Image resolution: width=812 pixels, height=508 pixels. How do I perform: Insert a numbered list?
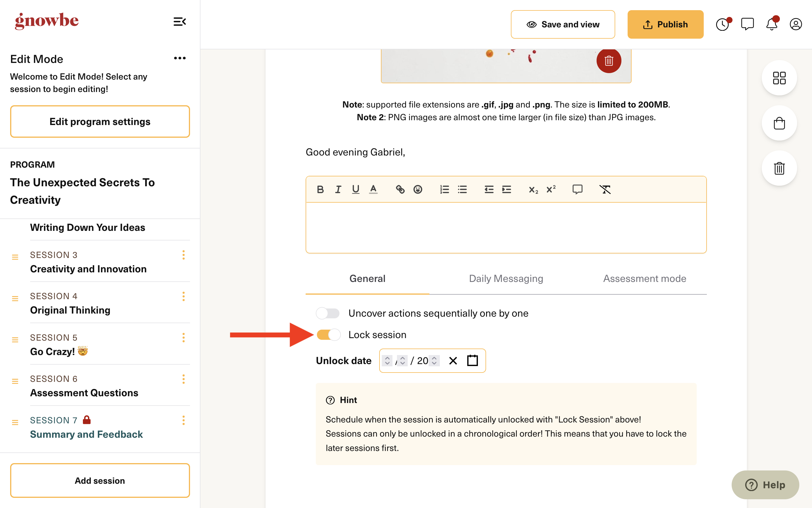(x=445, y=189)
